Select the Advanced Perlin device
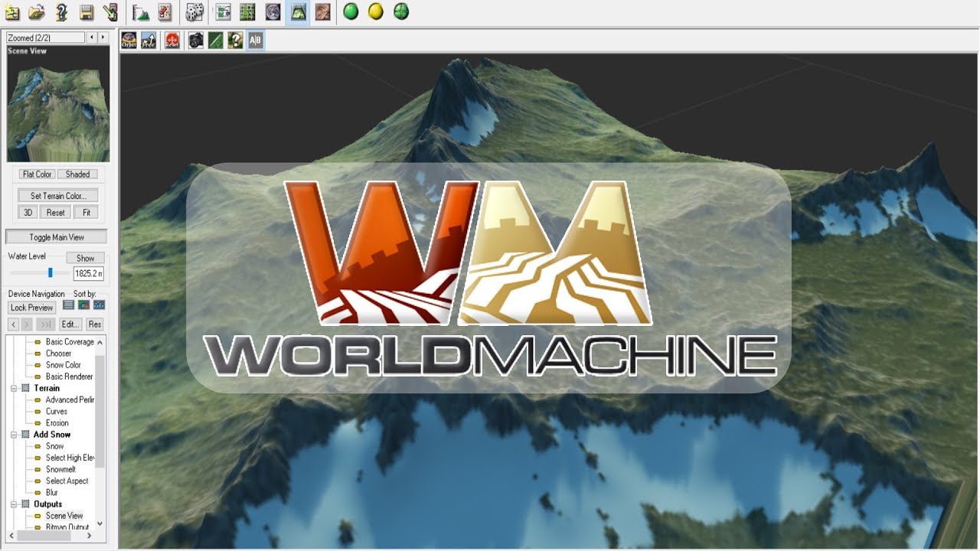980x551 pixels. pos(70,399)
